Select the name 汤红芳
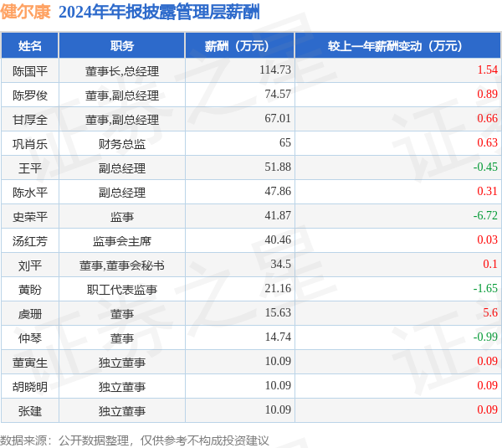The height and width of the screenshot is (448, 502). 30,241
